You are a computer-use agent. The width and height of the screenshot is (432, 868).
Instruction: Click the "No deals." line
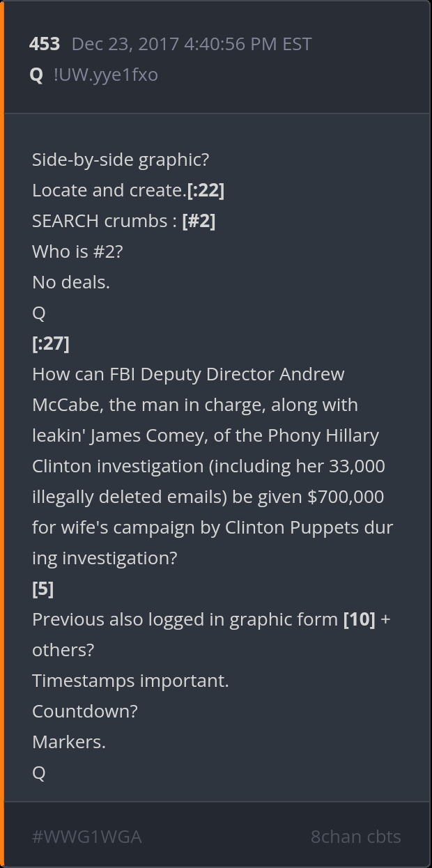71,282
